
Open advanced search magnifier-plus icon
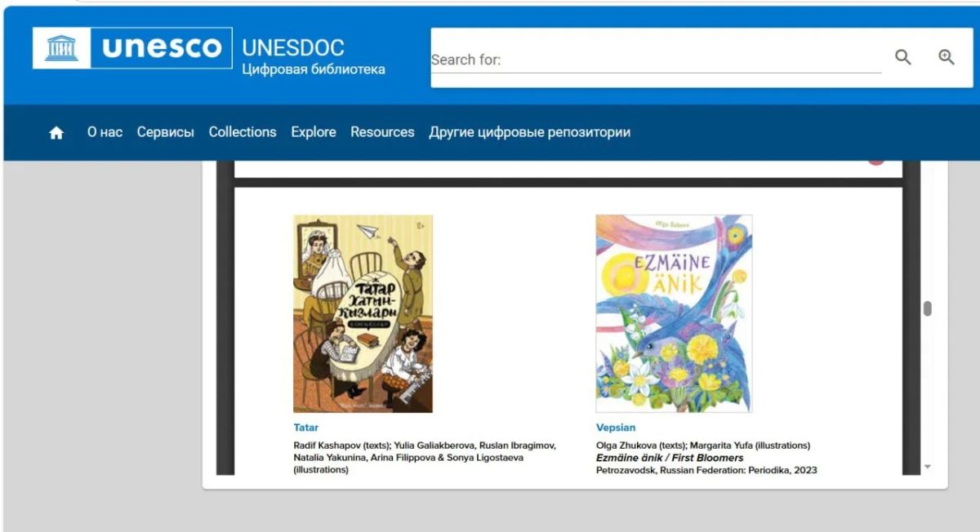coord(947,57)
